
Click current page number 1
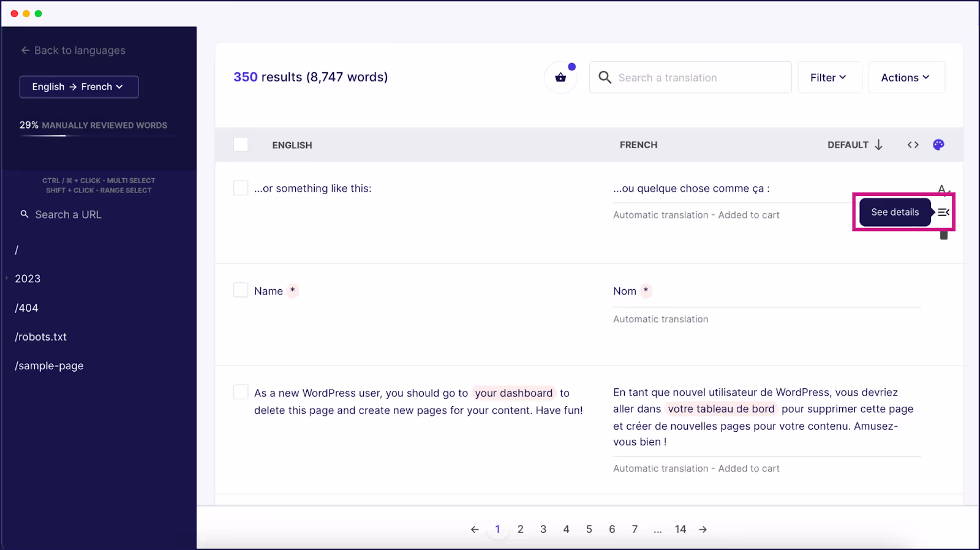click(497, 529)
